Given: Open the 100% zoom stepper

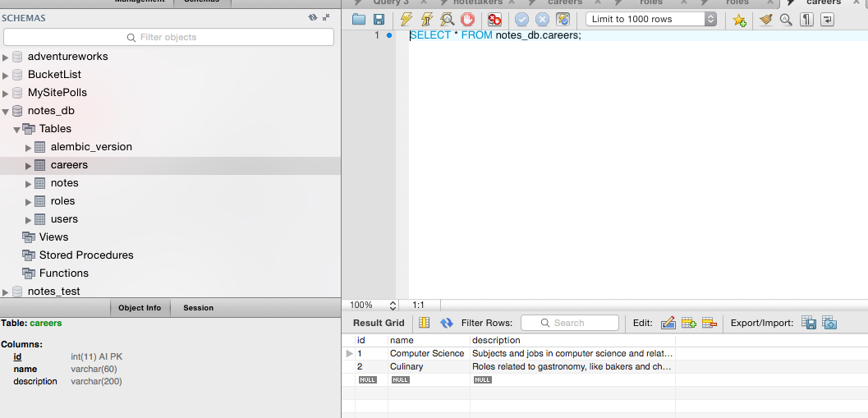Looking at the screenshot, I should (393, 305).
